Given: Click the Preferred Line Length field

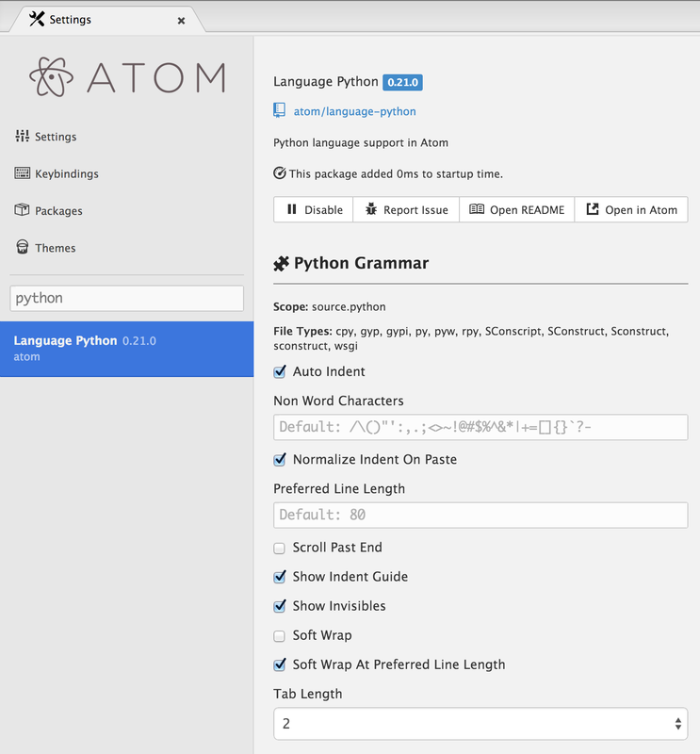Looking at the screenshot, I should click(x=480, y=515).
